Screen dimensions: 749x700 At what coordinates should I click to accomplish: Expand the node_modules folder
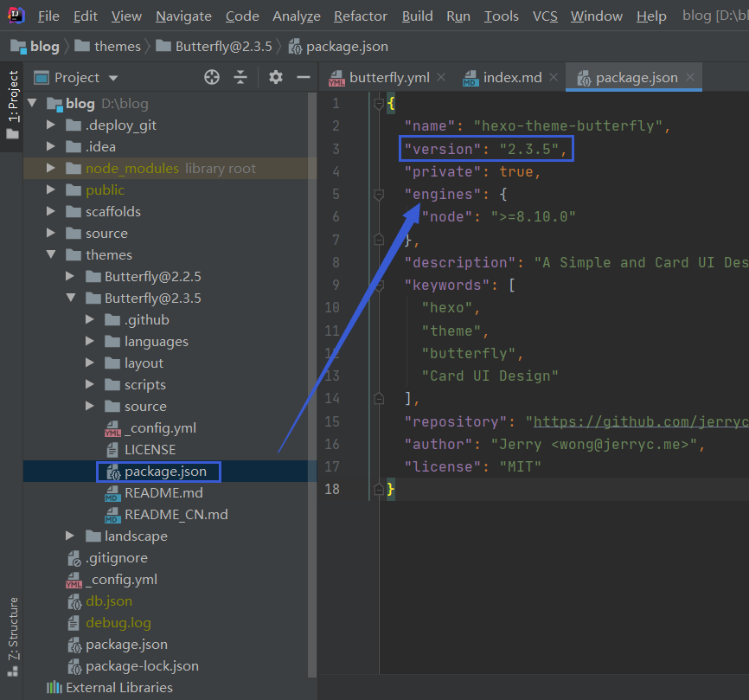click(x=51, y=168)
